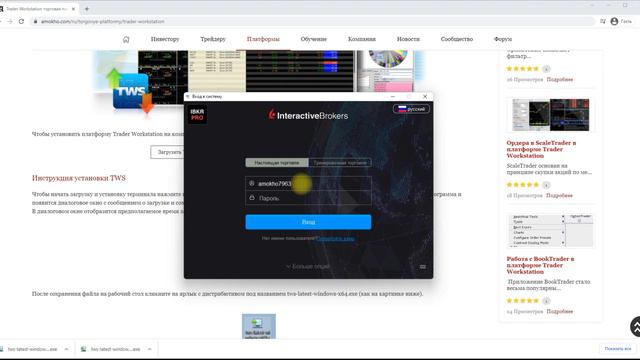Close the Trader Workstation browser tab

(x=73, y=9)
